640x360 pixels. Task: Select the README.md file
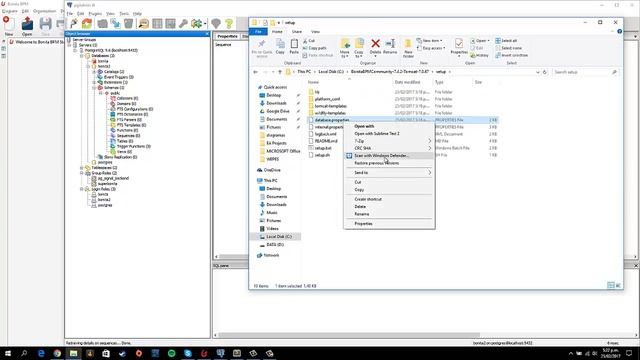pos(326,141)
